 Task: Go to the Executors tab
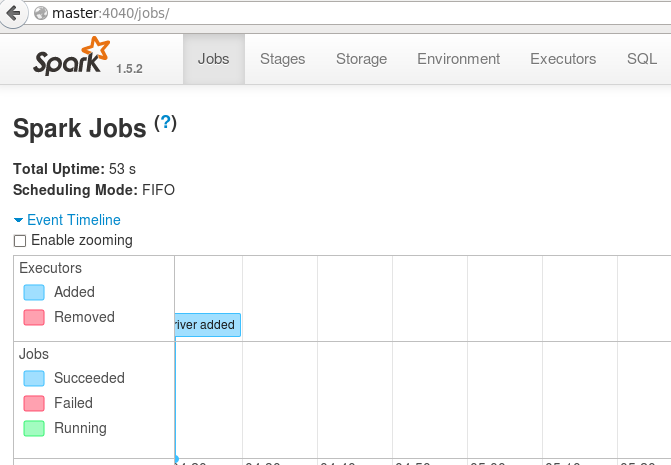(x=563, y=59)
